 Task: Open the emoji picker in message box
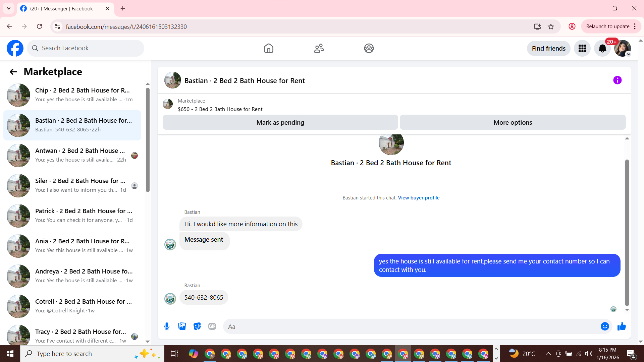[x=604, y=326]
